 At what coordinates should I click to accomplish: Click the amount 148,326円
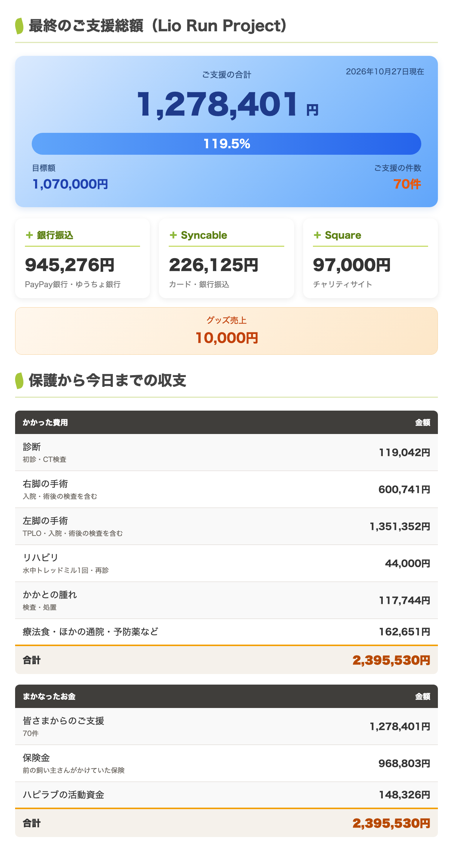[405, 795]
